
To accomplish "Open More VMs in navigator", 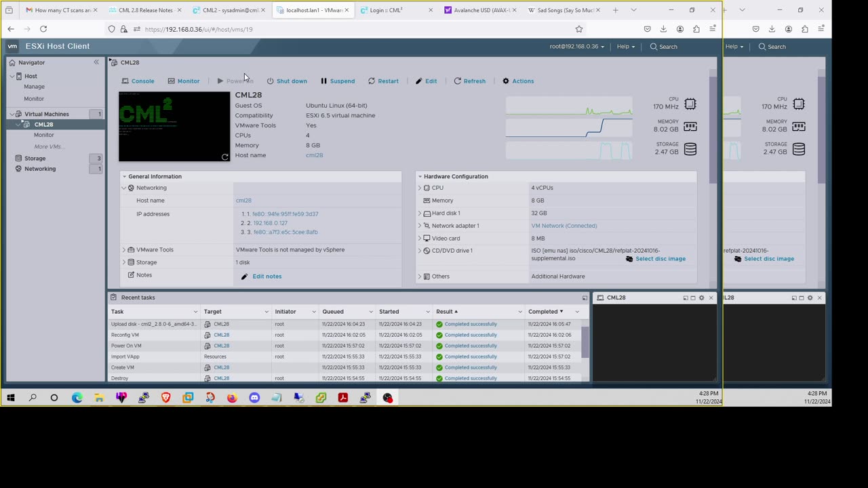I will [48, 146].
